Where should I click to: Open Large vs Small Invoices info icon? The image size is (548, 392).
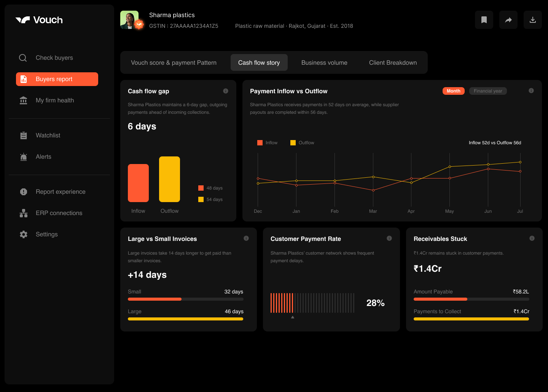tap(246, 238)
